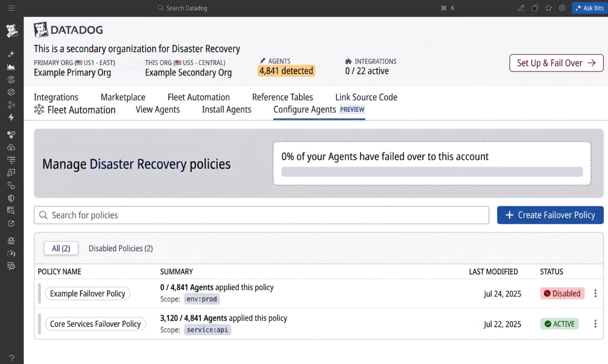Image resolution: width=608 pixels, height=364 pixels.
Task: Click the Ask Bits button
Action: tap(589, 8)
